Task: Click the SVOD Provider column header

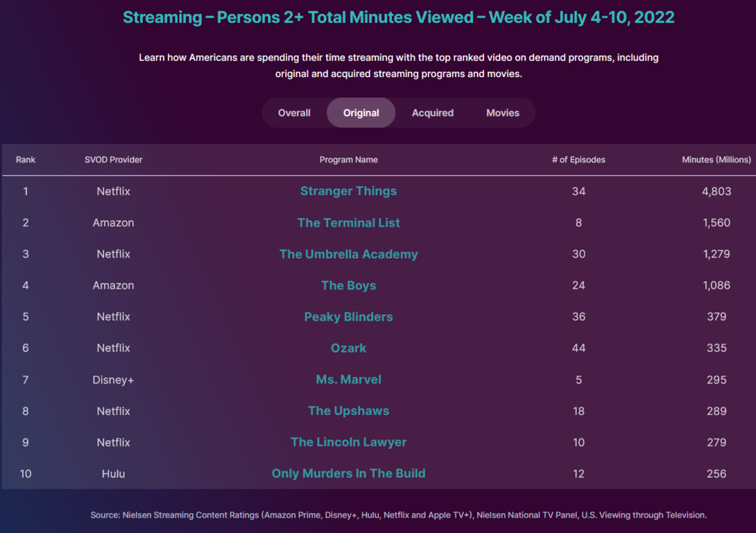Action: coord(113,160)
